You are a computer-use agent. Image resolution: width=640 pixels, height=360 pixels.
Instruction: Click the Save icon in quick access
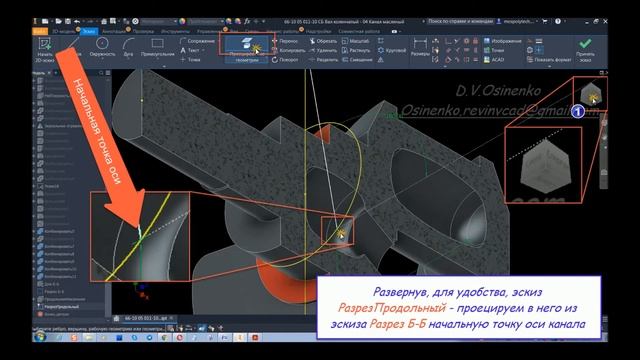pos(67,21)
